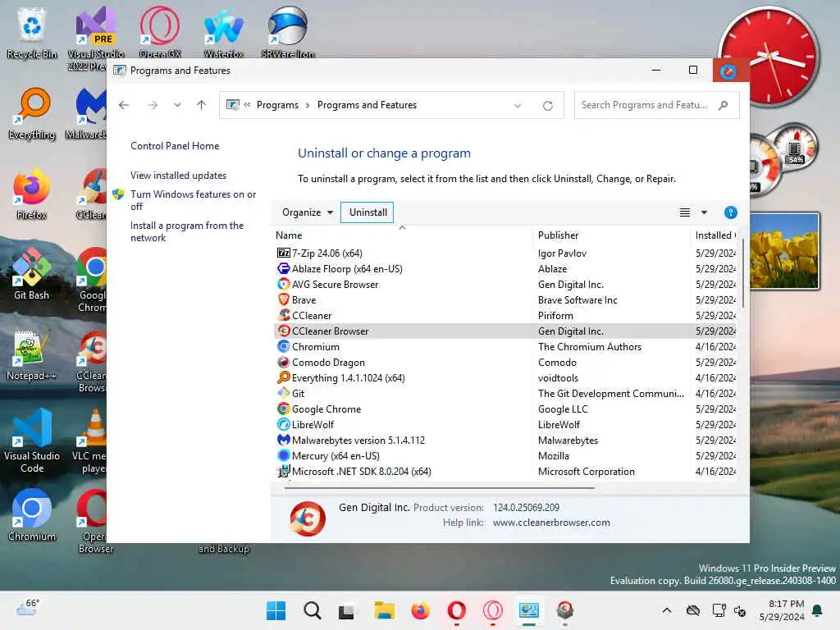The width and height of the screenshot is (840, 630).
Task: Go back with the left arrow
Action: [x=124, y=105]
